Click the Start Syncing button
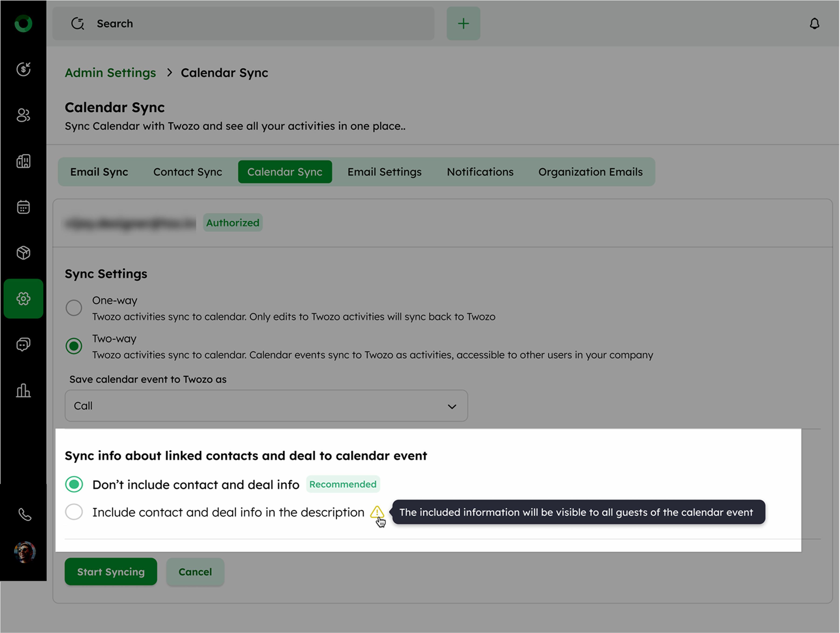The height and width of the screenshot is (633, 840). [x=111, y=572]
